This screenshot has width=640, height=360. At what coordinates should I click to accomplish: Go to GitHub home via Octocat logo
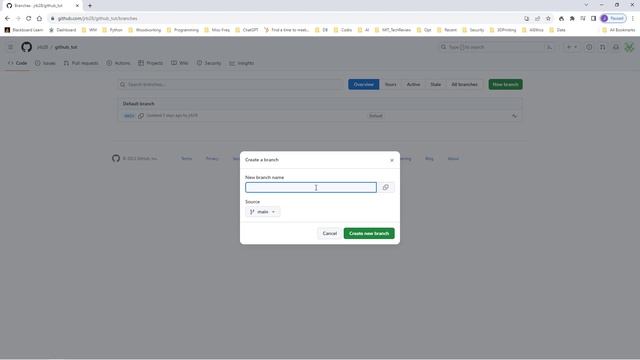pyautogui.click(x=27, y=47)
